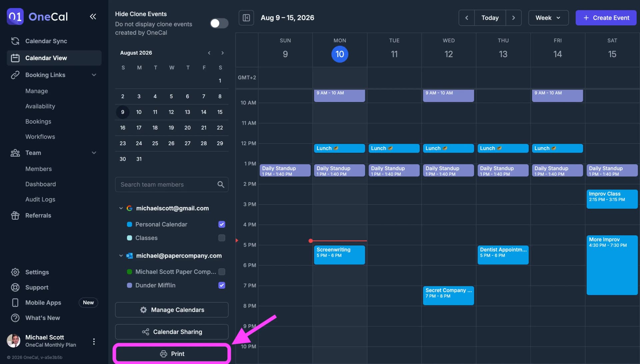Click the Calendar Sharing share icon
This screenshot has width=640, height=364.
pos(145,332)
